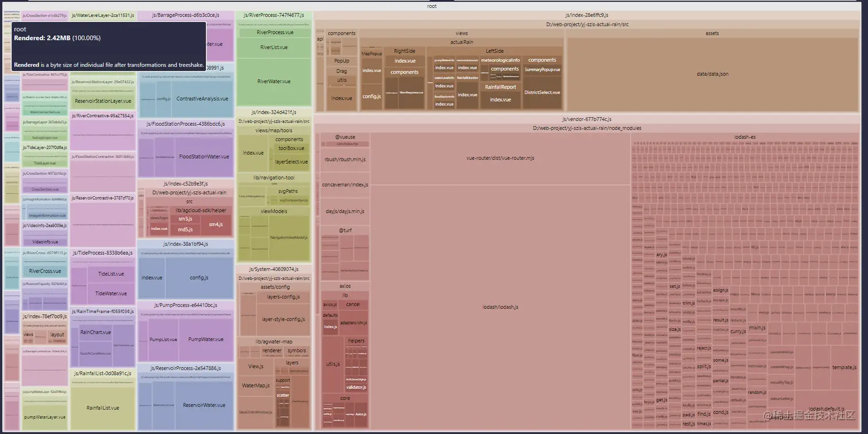Image resolution: width=868 pixels, height=434 pixels.
Task: Select the NavigationViewModel.js block
Action: click(x=289, y=237)
